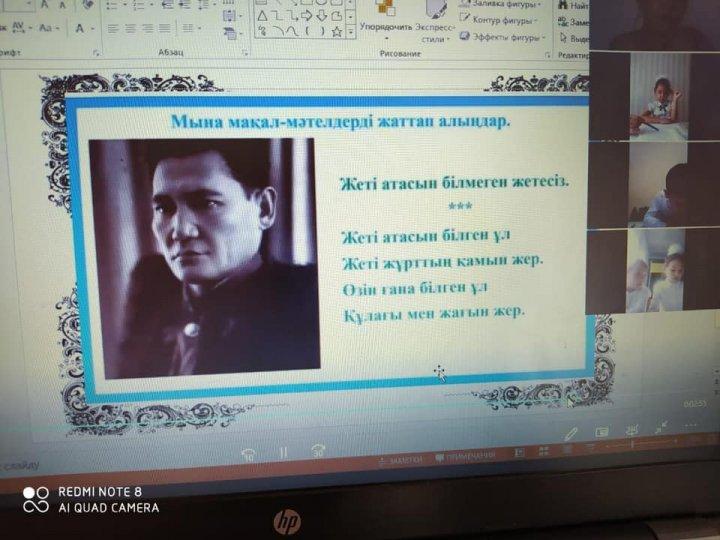Switch to slide sorter view
The width and height of the screenshot is (720, 540).
[544, 452]
